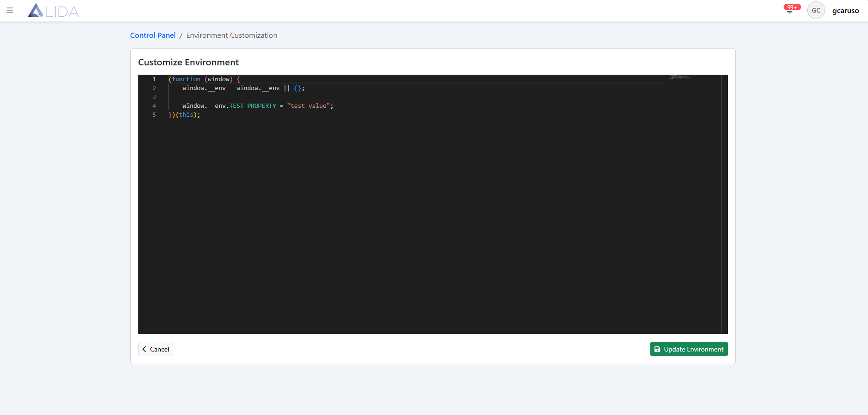Click the ALIDA logo
868x415 pixels.
pos(53,11)
